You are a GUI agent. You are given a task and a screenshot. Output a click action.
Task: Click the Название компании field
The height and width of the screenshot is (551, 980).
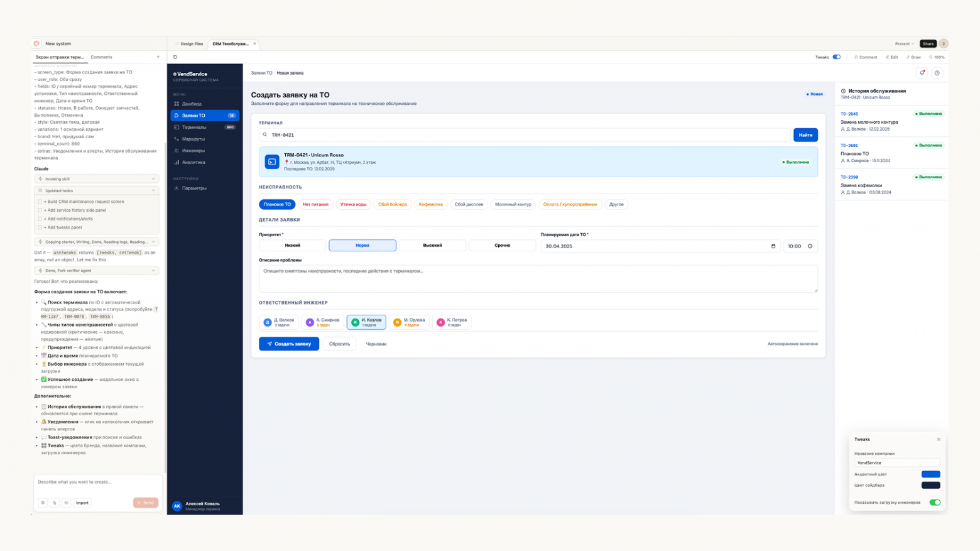897,463
